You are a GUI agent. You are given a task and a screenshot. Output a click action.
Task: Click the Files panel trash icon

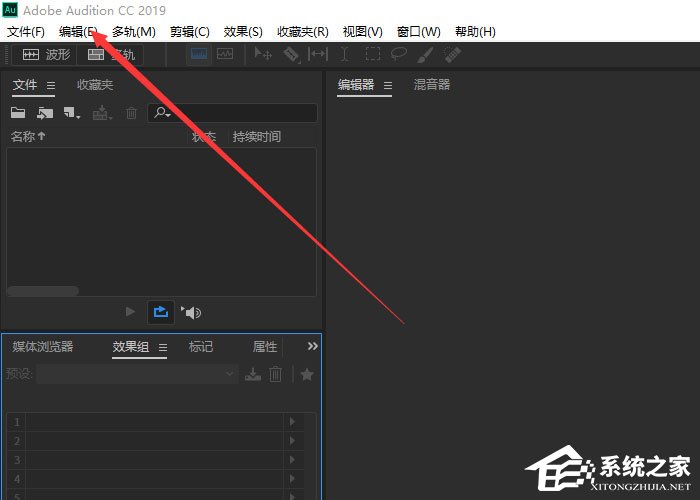tap(131, 113)
